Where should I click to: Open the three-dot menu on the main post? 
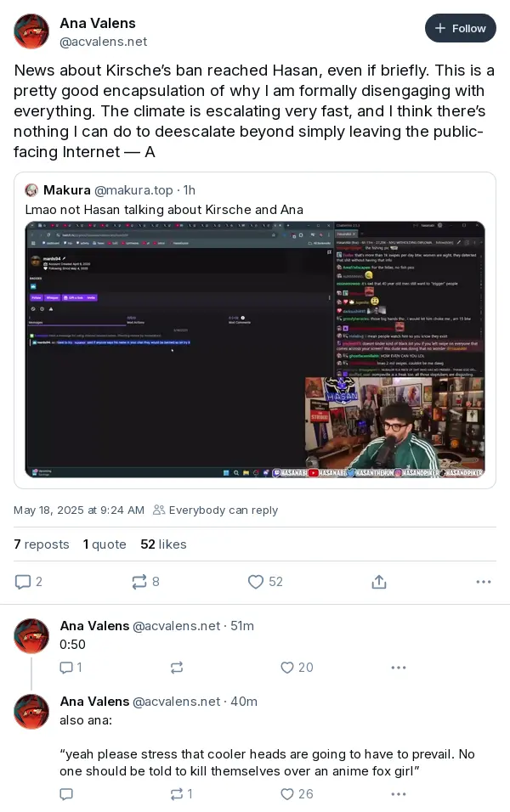483,582
